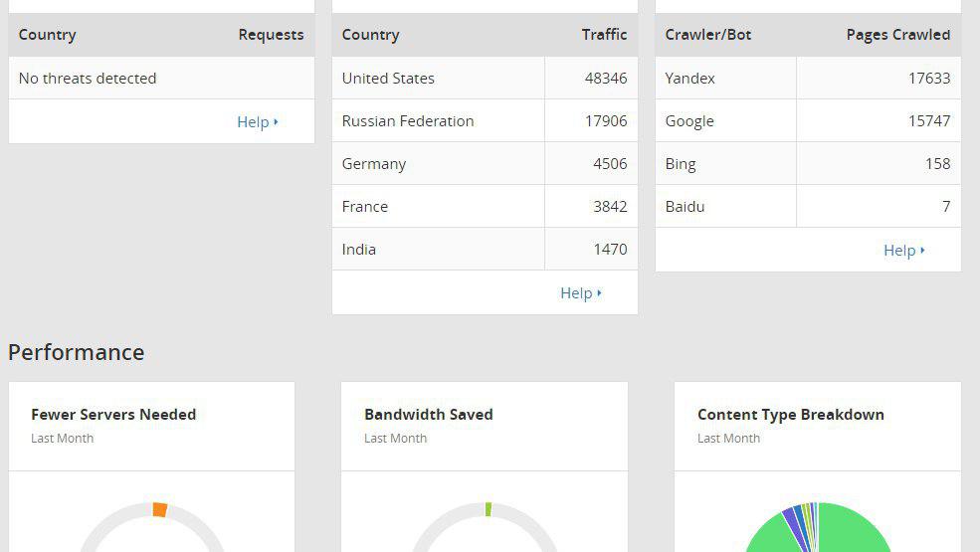The width and height of the screenshot is (980, 552).
Task: Click the Traffic column header
Action: click(604, 34)
